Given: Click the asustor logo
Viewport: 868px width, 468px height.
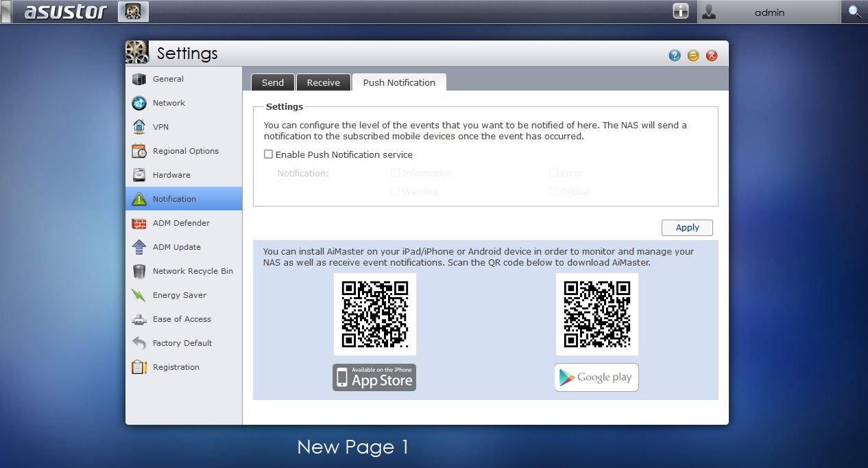Looking at the screenshot, I should coord(66,12).
